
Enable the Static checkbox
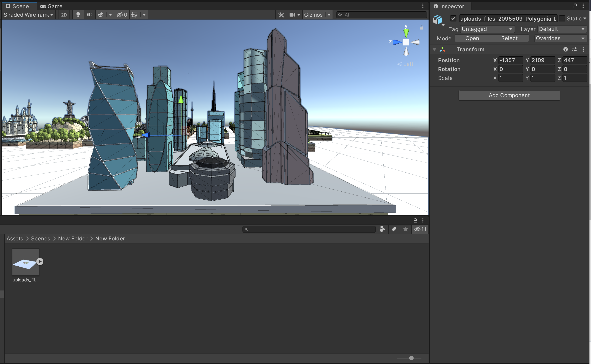(x=562, y=18)
